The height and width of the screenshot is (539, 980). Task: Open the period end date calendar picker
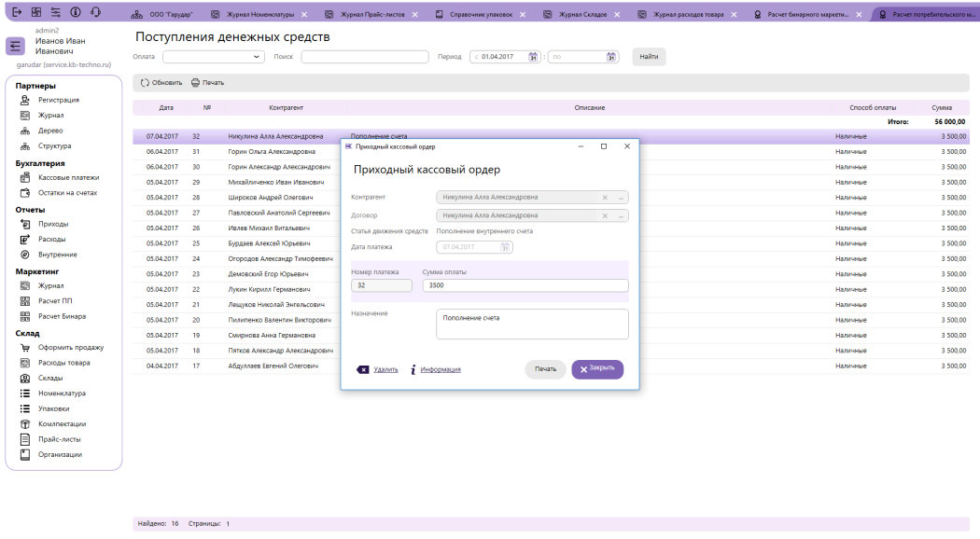[x=611, y=57]
